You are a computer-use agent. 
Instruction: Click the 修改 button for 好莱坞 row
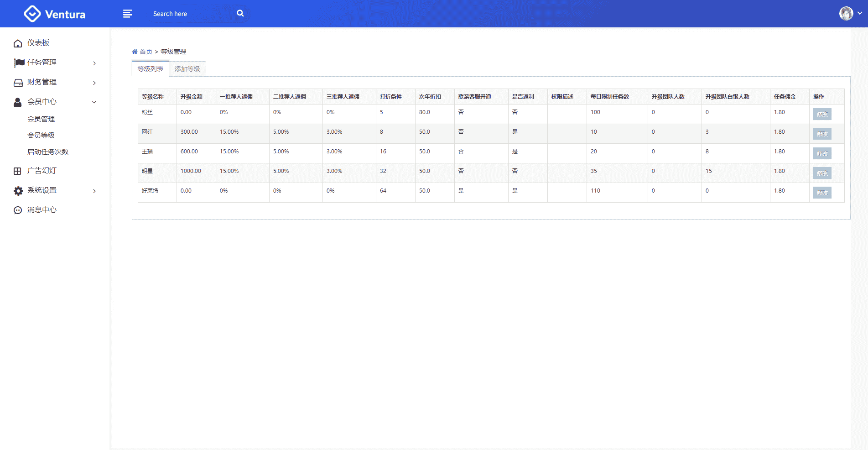click(x=822, y=193)
